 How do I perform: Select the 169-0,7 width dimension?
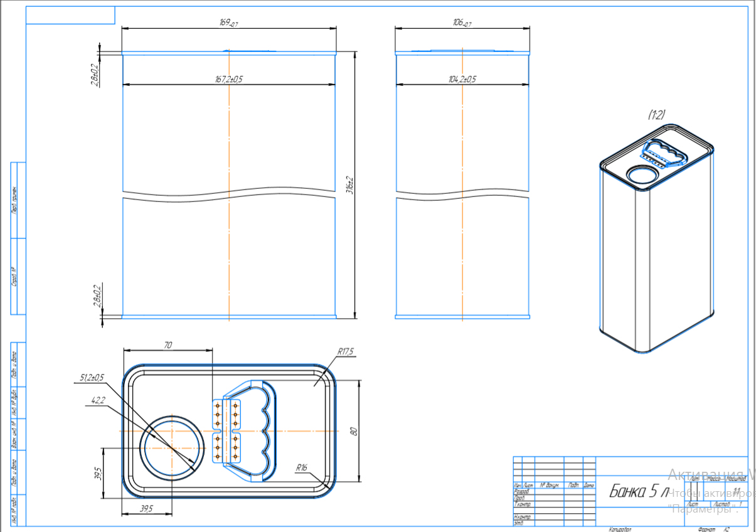(228, 23)
